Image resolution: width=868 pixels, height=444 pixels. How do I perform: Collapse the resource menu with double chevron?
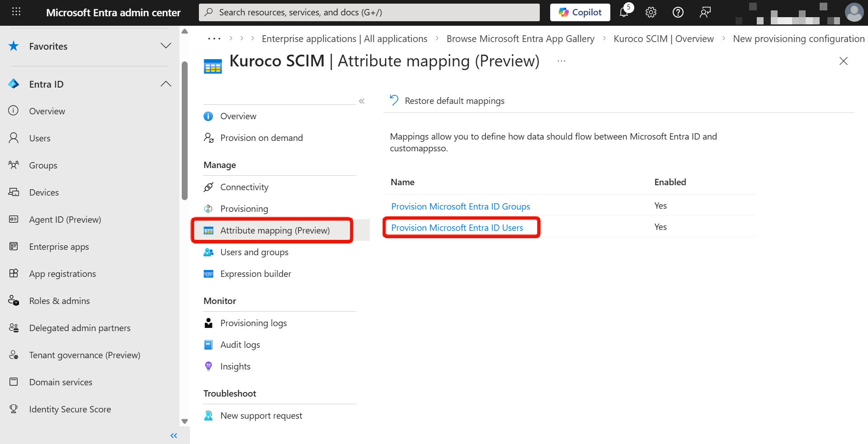pyautogui.click(x=362, y=101)
